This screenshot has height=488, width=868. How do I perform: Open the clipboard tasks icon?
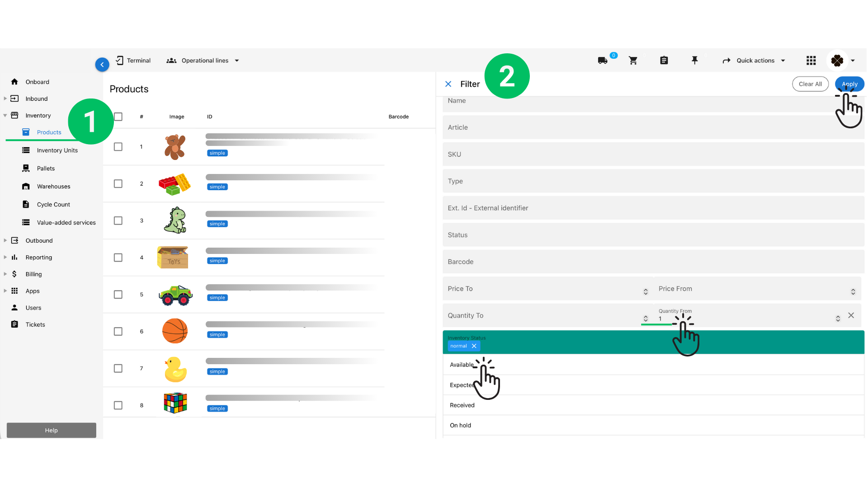(x=664, y=60)
